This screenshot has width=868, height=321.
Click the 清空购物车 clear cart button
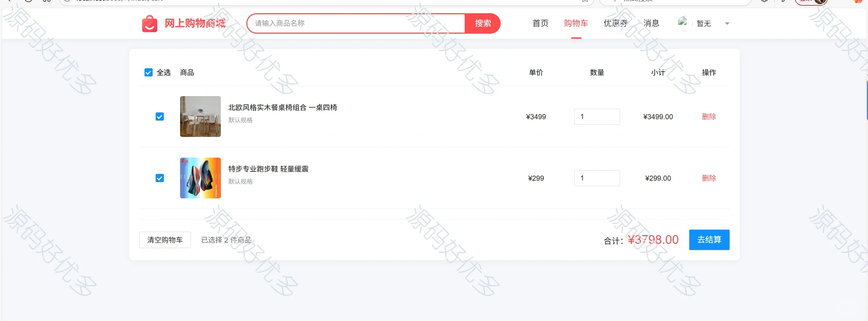coord(165,240)
